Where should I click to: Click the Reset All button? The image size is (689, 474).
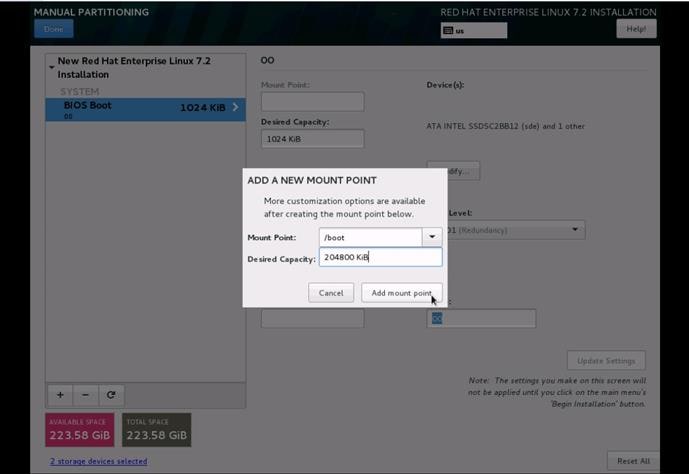[x=633, y=461]
